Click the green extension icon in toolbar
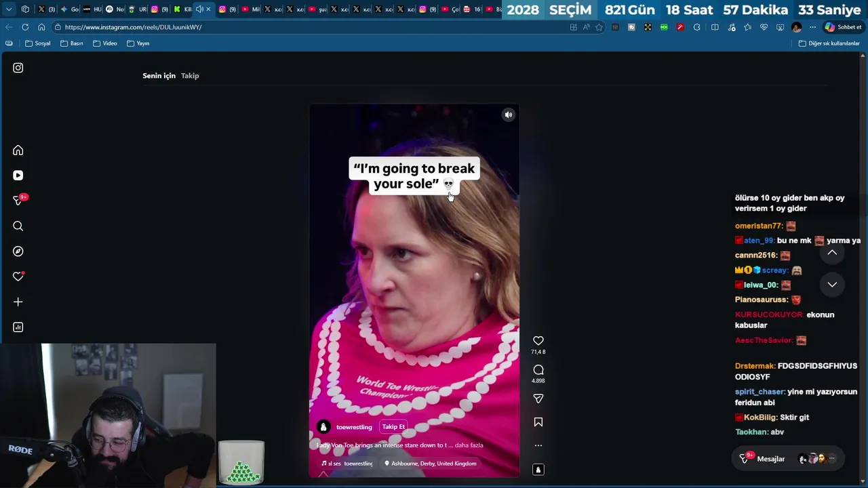 tap(664, 27)
